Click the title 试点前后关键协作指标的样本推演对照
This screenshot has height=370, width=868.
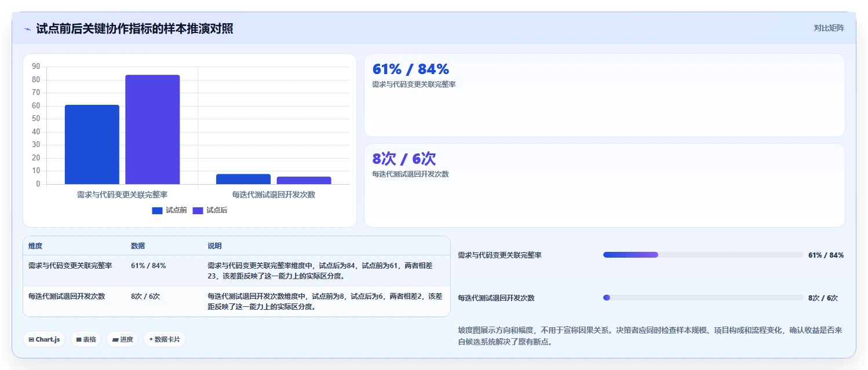tap(134, 28)
